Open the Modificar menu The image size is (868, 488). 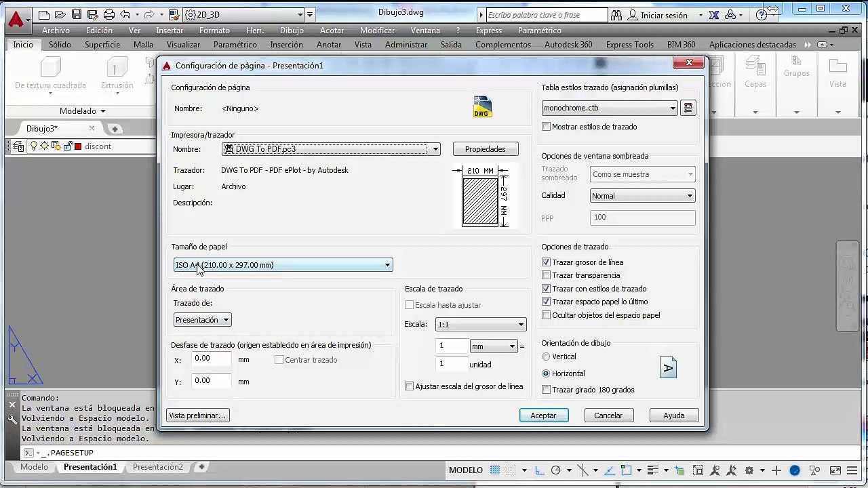pos(377,30)
